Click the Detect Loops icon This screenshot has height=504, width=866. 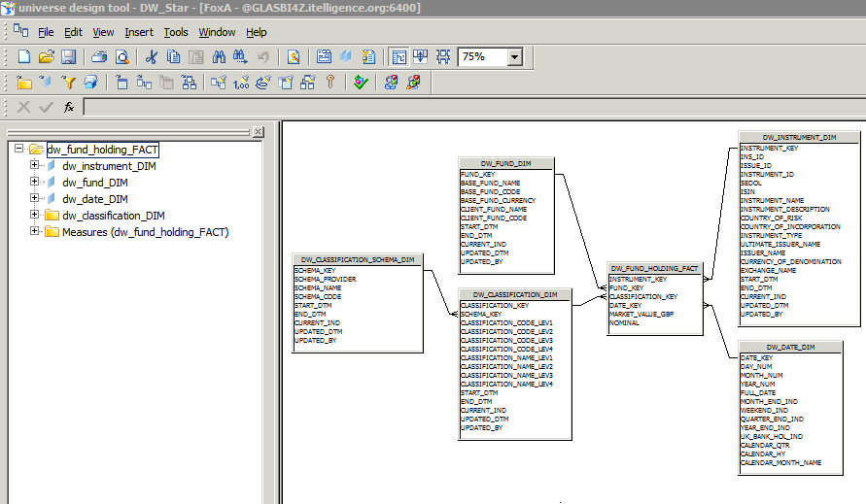click(x=263, y=83)
